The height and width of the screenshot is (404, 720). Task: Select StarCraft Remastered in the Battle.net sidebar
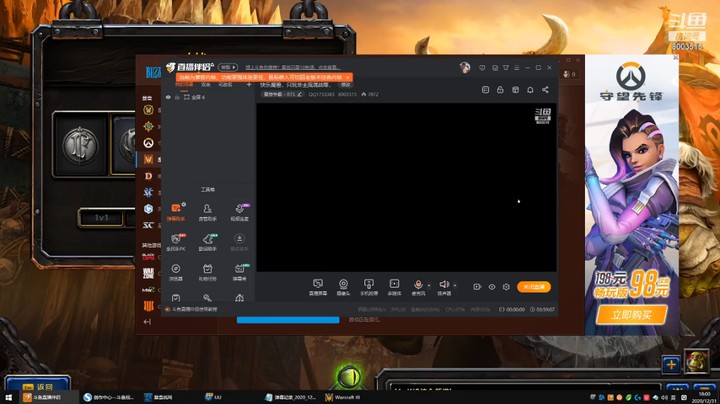[148, 225]
